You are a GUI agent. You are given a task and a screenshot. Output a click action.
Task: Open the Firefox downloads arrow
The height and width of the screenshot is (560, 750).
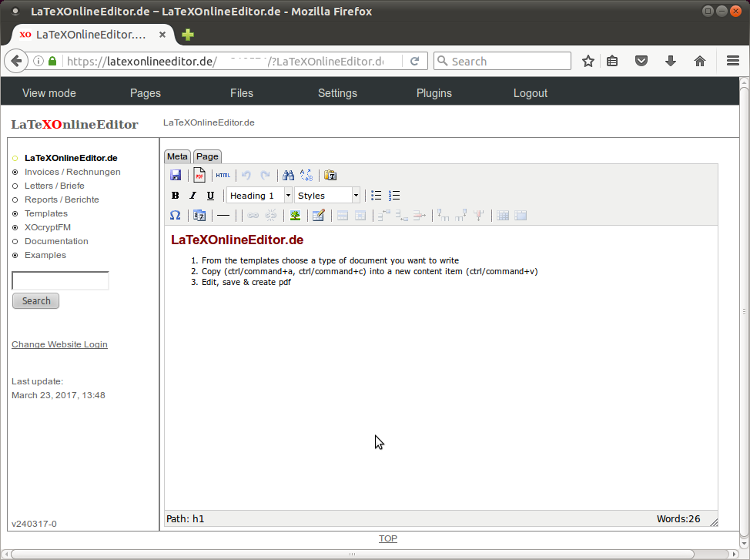click(671, 62)
